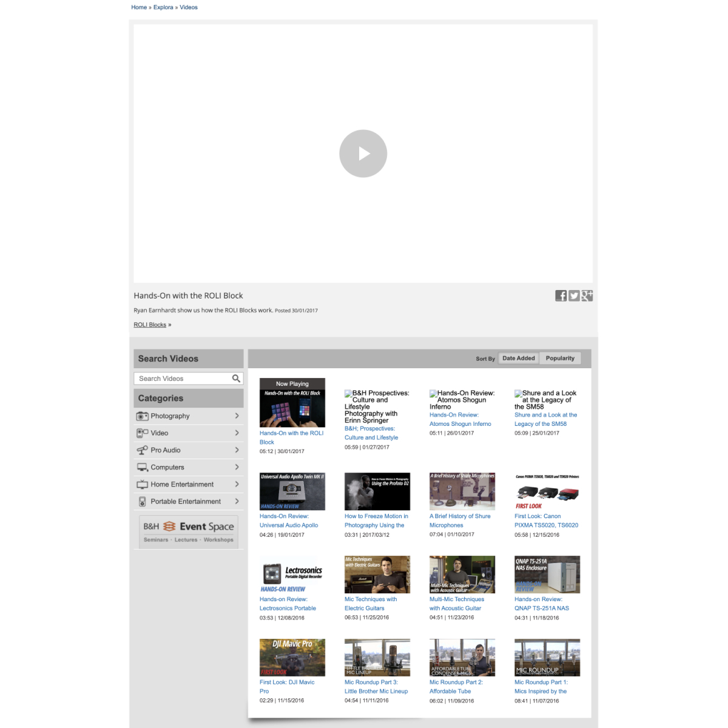This screenshot has height=728, width=728.
Task: Share video on Facebook
Action: [561, 295]
